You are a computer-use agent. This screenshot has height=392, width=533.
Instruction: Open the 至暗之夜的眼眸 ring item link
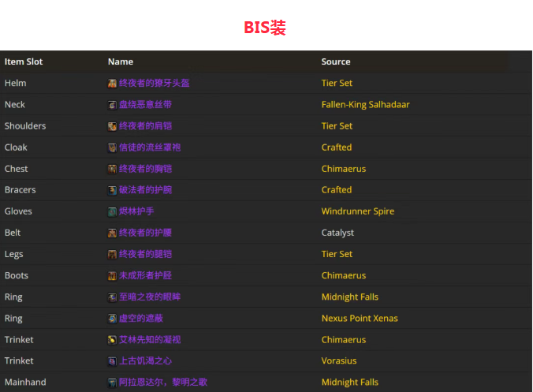pos(150,297)
